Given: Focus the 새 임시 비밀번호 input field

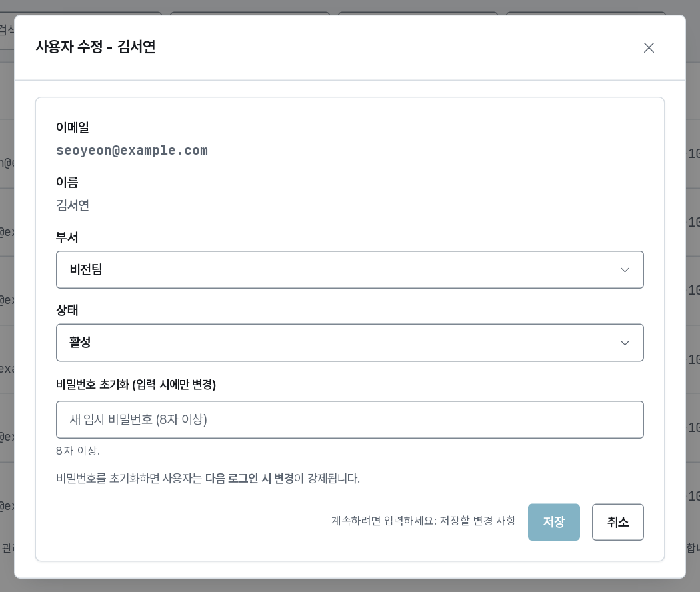Looking at the screenshot, I should click(x=349, y=420).
